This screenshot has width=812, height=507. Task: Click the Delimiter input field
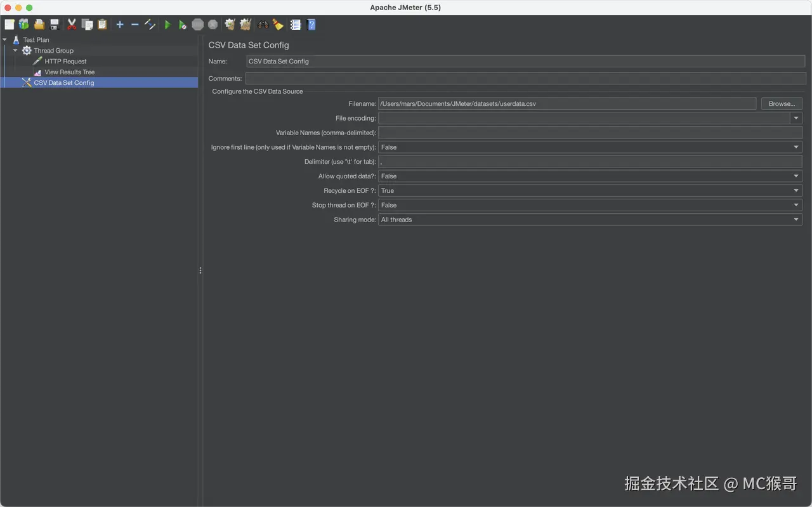coord(590,162)
